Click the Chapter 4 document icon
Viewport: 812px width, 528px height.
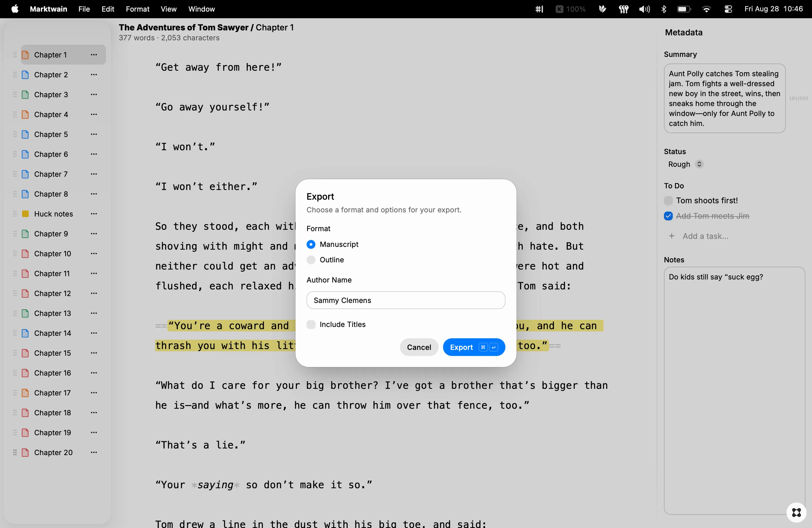point(25,115)
